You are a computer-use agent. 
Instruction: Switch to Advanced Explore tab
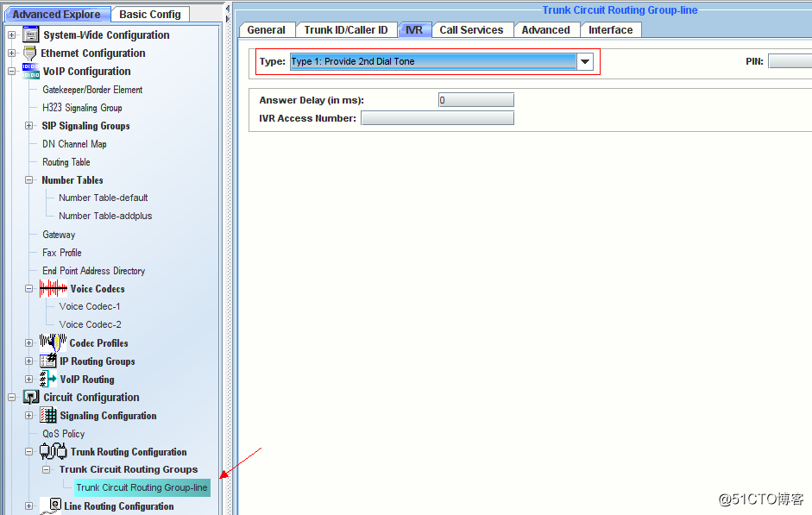tap(56, 15)
